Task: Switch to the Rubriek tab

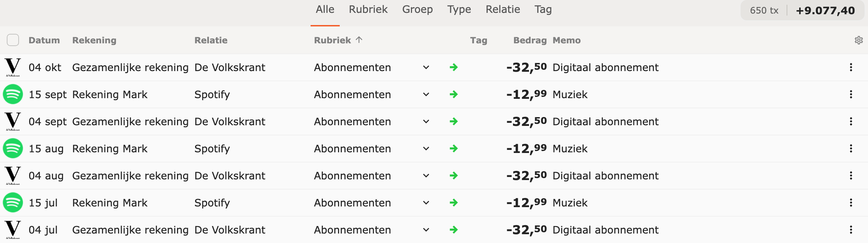Action: click(x=368, y=9)
